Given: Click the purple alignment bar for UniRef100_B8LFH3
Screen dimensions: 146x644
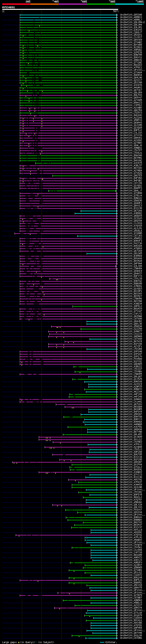Looking at the screenshot, I should click(x=68, y=95).
